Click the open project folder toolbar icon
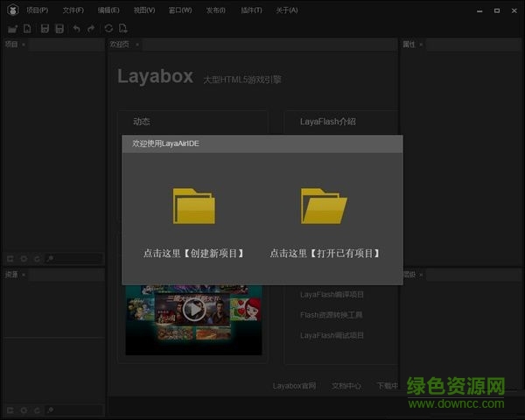 (x=12, y=29)
